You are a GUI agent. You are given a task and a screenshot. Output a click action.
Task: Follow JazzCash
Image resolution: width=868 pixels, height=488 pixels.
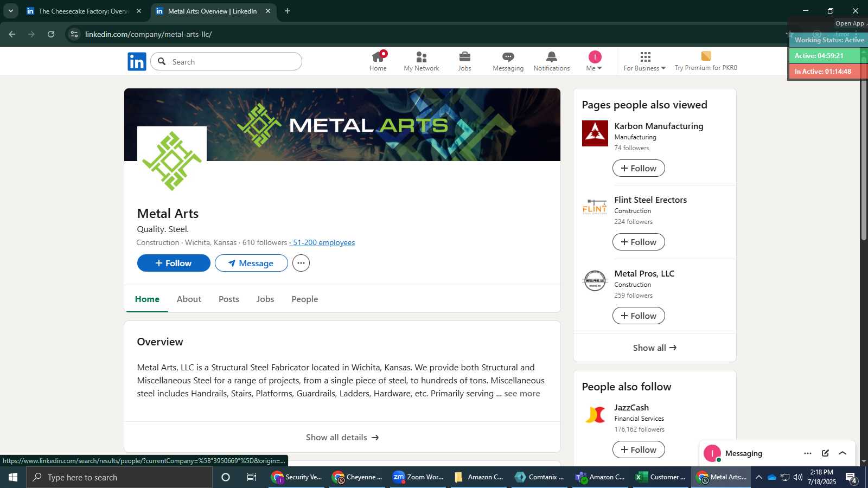point(639,450)
